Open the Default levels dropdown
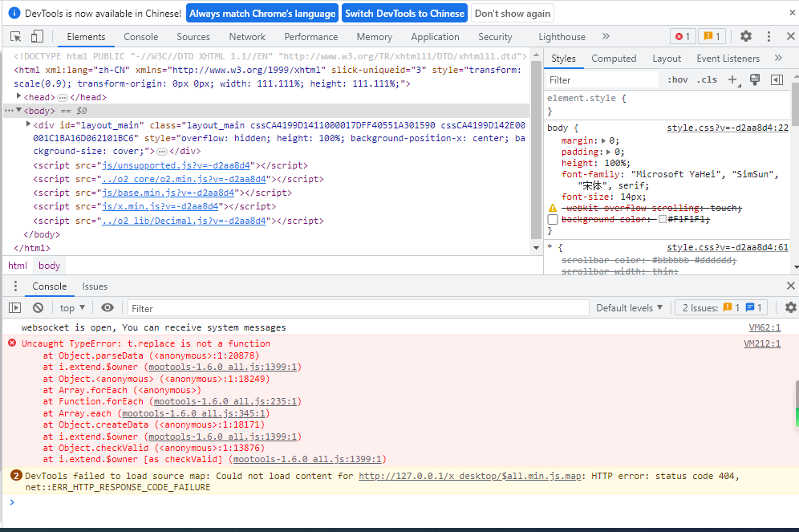The image size is (799, 532). click(x=630, y=308)
